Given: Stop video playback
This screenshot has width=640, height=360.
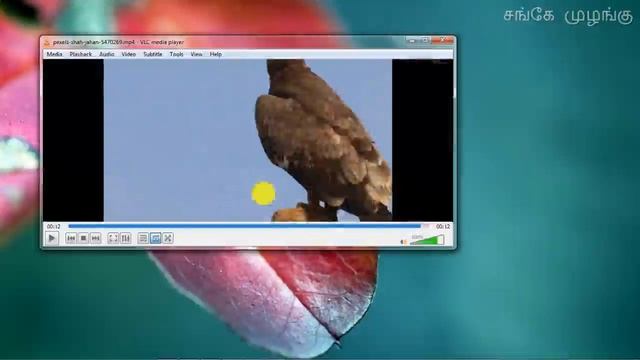Looking at the screenshot, I should coord(83,238).
